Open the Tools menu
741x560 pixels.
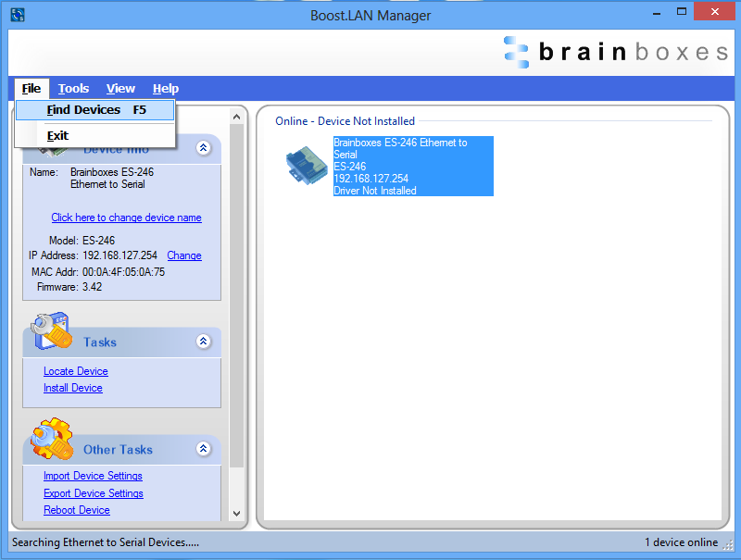73,88
